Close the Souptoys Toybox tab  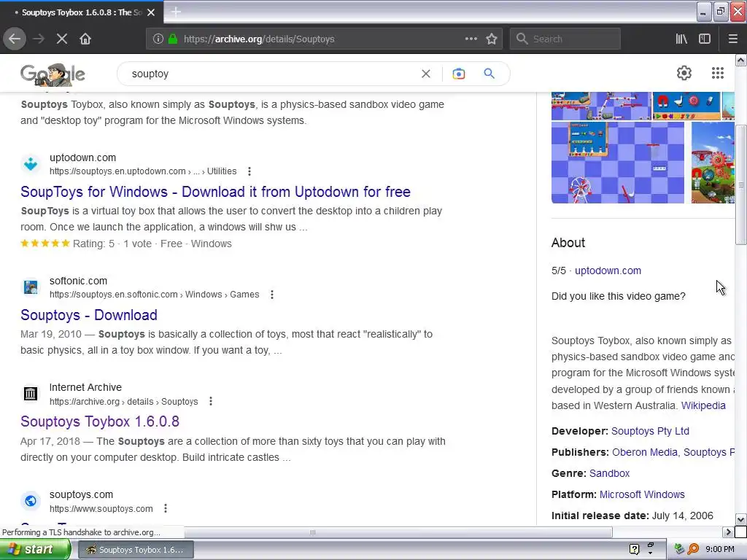click(151, 12)
